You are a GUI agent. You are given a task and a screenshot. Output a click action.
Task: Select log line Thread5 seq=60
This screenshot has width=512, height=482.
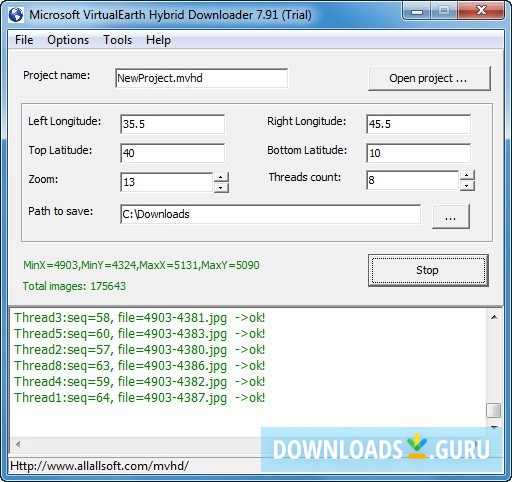coord(139,334)
